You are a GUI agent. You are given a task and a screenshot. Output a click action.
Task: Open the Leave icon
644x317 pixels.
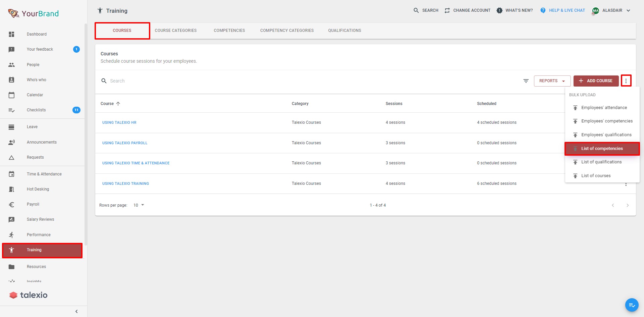tap(11, 127)
